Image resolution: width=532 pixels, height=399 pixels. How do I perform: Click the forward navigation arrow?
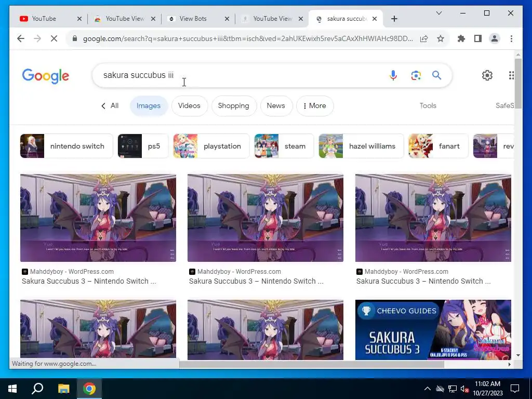(x=37, y=38)
